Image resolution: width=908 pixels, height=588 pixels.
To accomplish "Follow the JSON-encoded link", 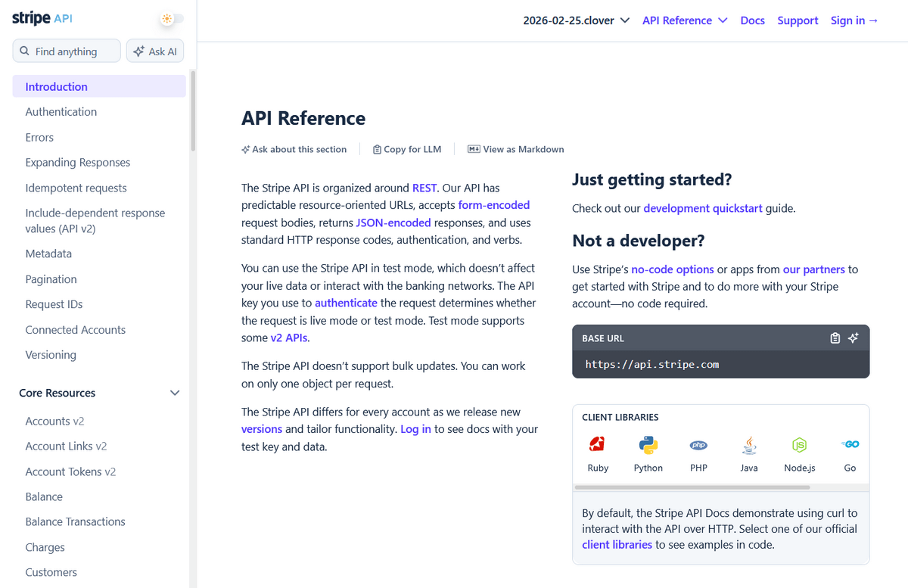I will pyautogui.click(x=393, y=222).
